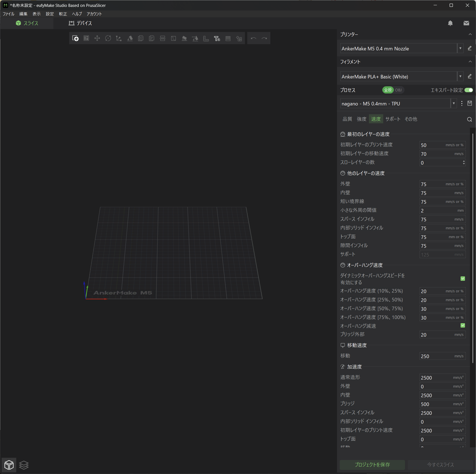
Task: Open the notifications bell icon
Action: point(450,23)
